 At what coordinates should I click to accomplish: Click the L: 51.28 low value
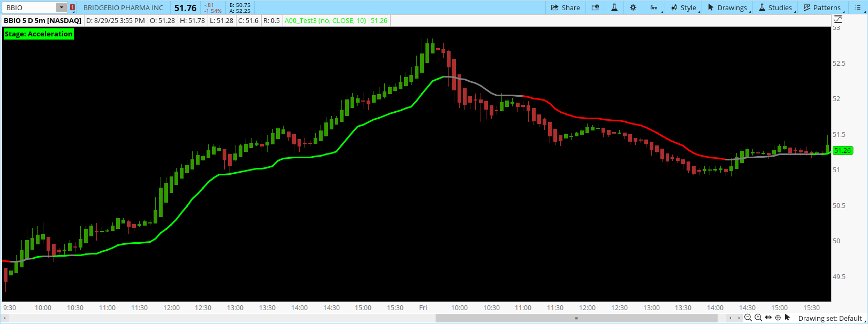pyautogui.click(x=222, y=20)
